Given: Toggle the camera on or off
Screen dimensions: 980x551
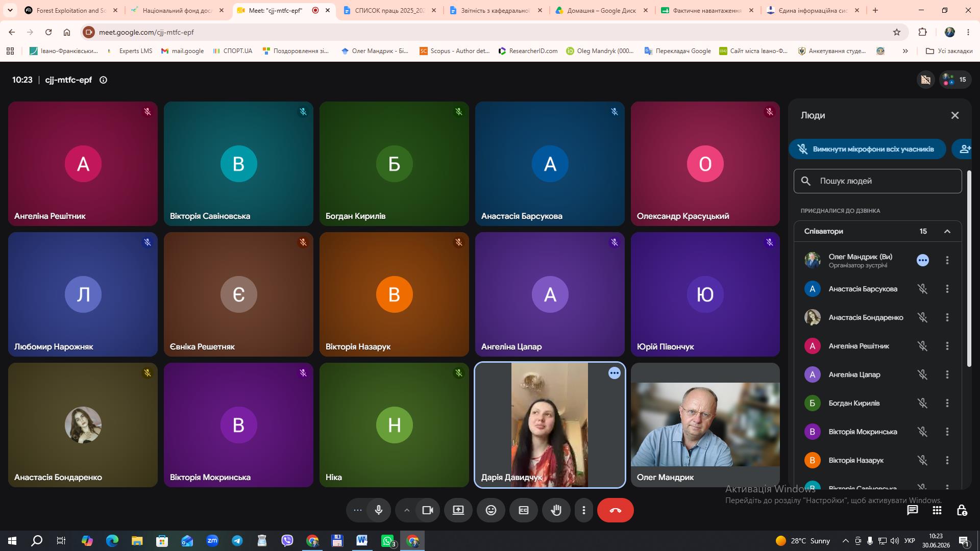Looking at the screenshot, I should [x=428, y=510].
